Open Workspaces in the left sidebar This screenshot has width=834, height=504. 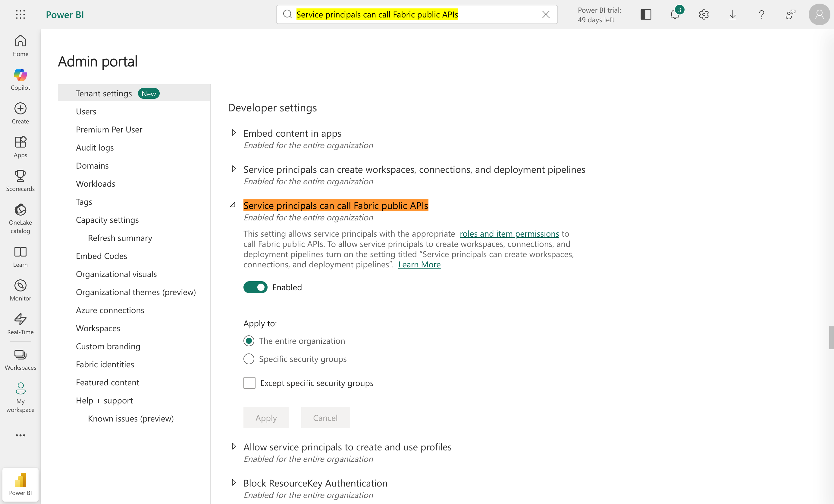point(20,360)
